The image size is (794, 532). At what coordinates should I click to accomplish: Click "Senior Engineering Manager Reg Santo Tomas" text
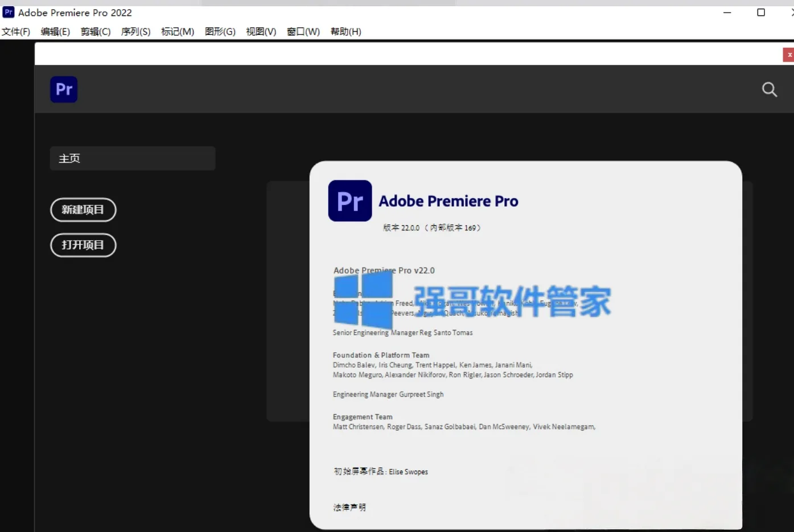point(403,333)
